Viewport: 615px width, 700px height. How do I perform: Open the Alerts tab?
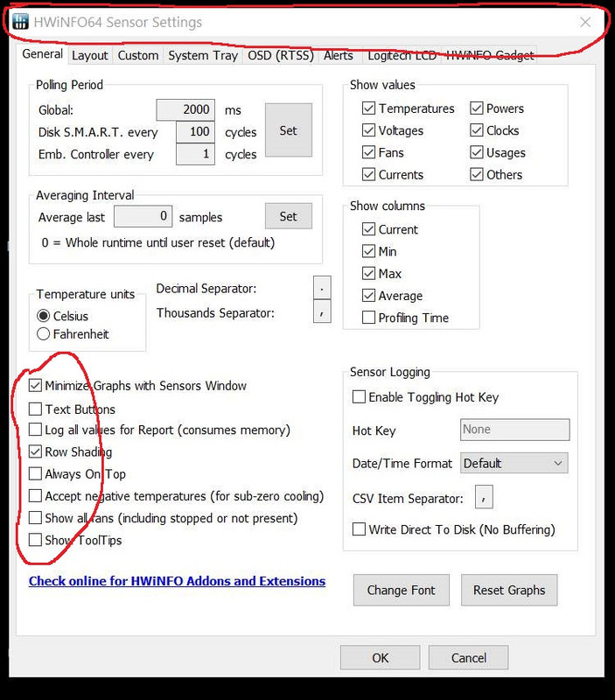tap(339, 55)
